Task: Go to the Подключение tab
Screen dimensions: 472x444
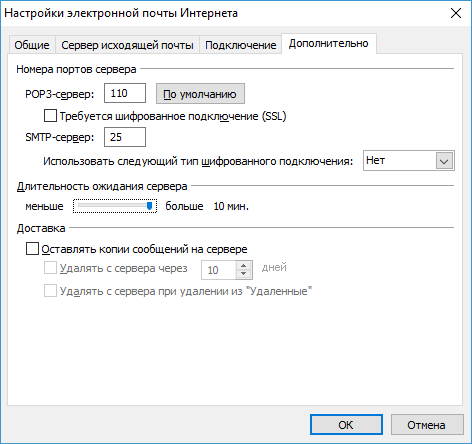Action: point(241,45)
